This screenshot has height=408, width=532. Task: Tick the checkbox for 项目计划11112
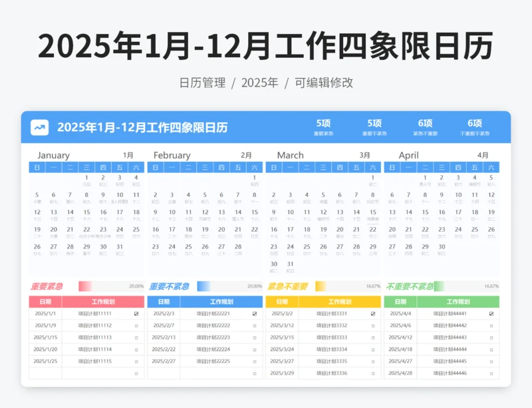tap(136, 325)
